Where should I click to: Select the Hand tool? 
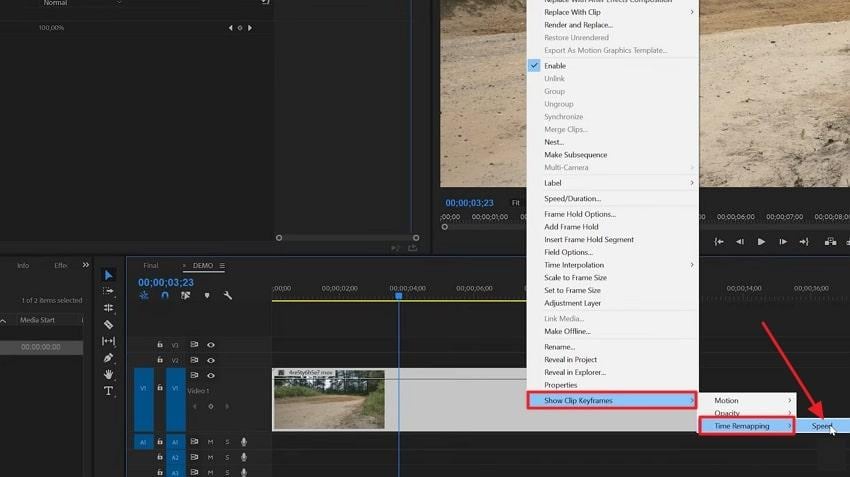108,374
